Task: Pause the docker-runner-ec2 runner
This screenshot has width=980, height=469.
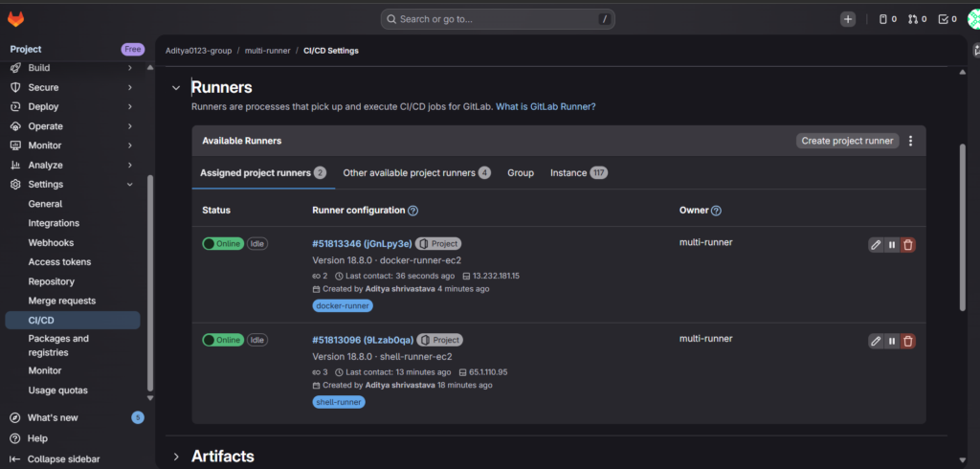Action: (x=892, y=244)
